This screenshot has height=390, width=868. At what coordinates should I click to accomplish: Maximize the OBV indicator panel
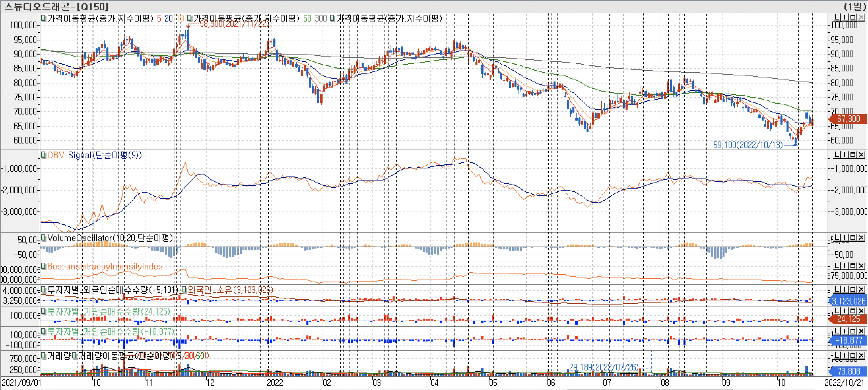[853, 155]
